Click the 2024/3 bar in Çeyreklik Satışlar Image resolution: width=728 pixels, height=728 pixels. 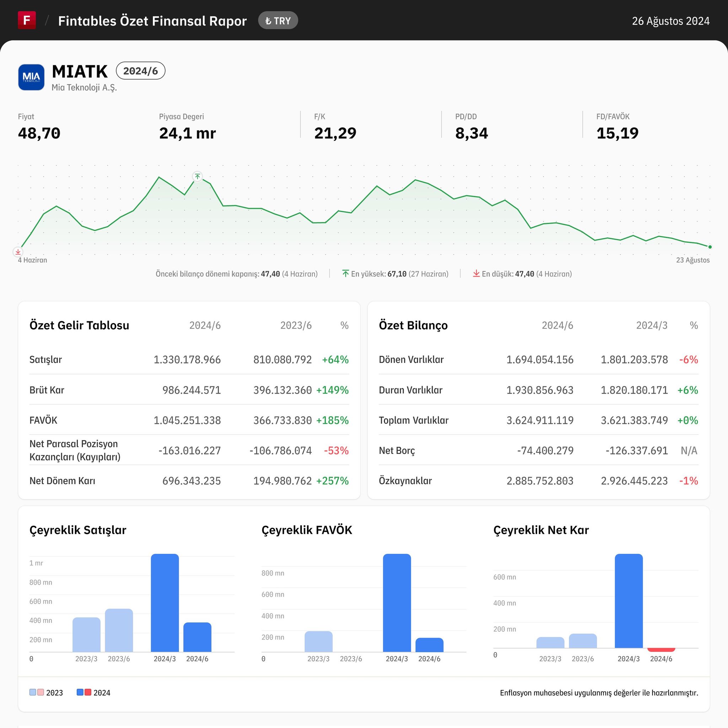click(x=165, y=603)
